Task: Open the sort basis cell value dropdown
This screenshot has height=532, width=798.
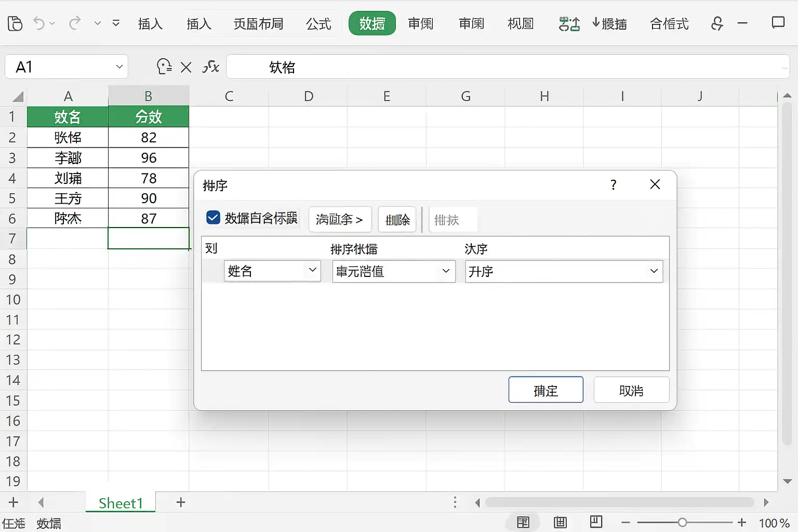Action: click(x=445, y=271)
